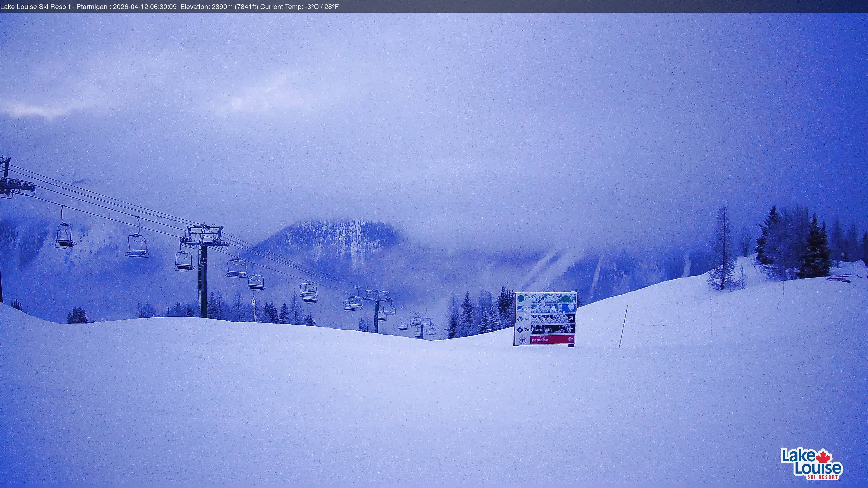Select the Ptarmigan run name on the sign
Viewport: 868px width, 488px height.
(542, 330)
